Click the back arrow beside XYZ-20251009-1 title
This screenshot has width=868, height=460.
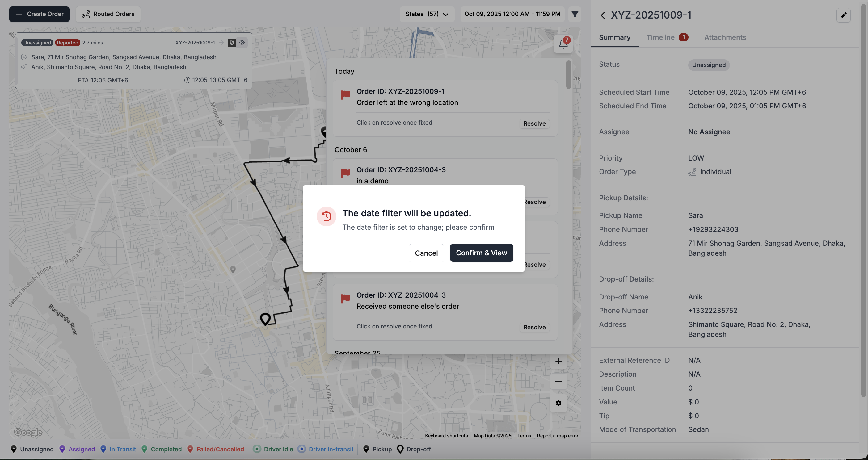point(603,15)
